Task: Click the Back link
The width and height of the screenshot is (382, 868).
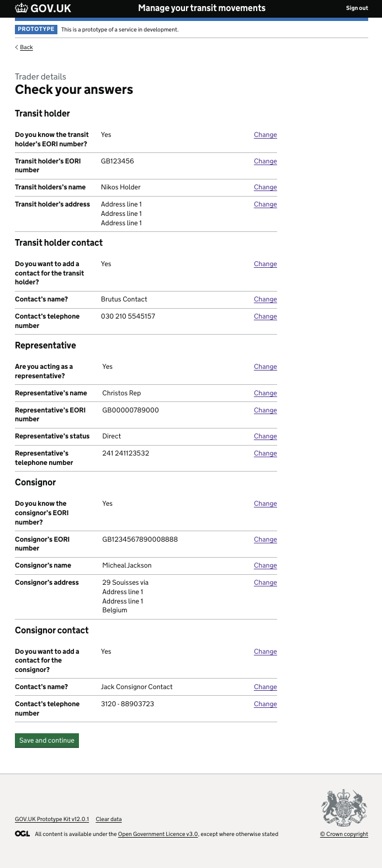Action: 26,47
